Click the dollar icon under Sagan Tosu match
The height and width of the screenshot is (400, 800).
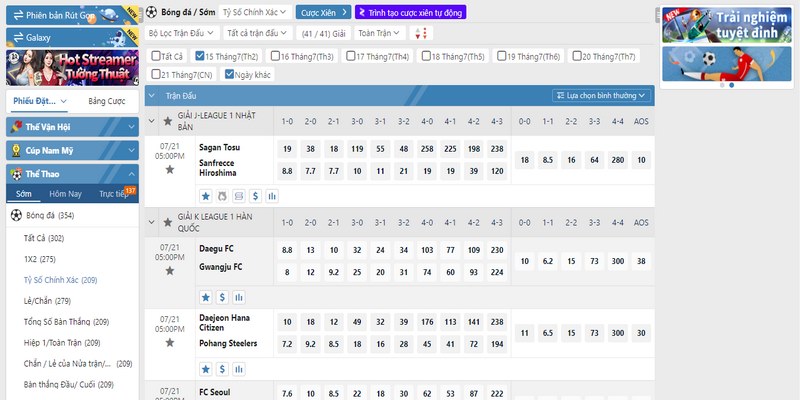(255, 195)
